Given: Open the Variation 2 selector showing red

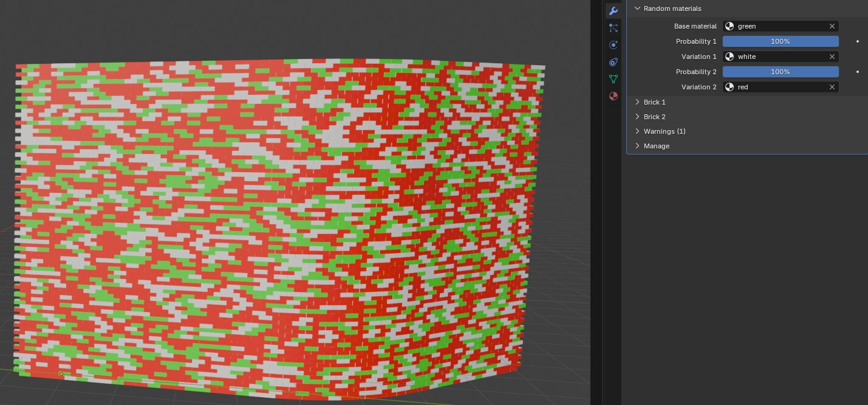Looking at the screenshot, I should (781, 87).
